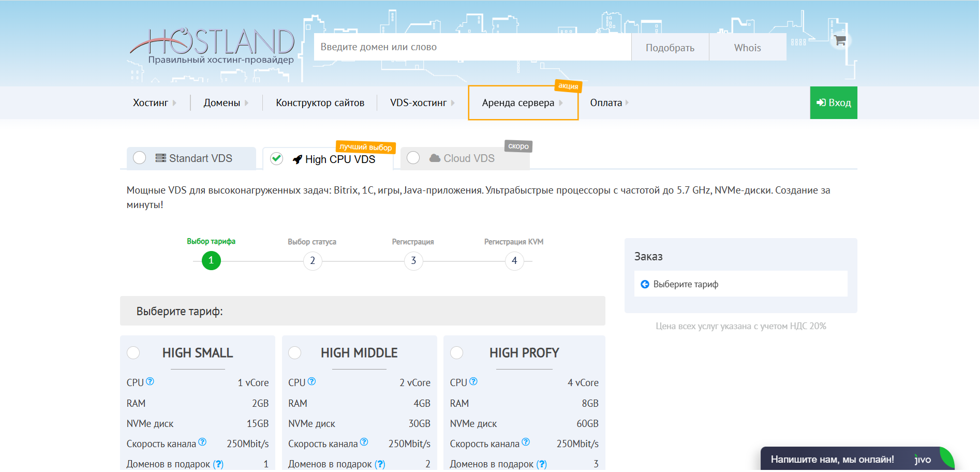Click CPU help icon in HIGH PROFY
This screenshot has height=472, width=980.
[x=473, y=381]
